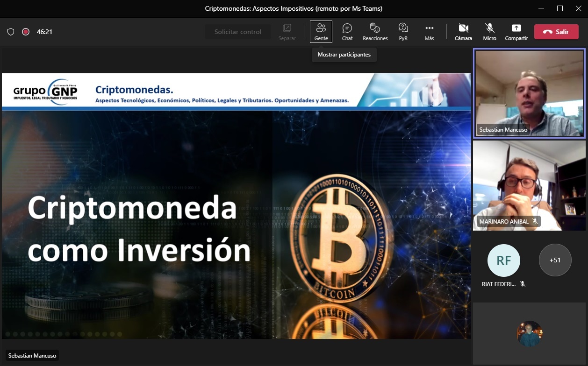Open the PyR questions panel
588x366 pixels.
click(x=403, y=32)
